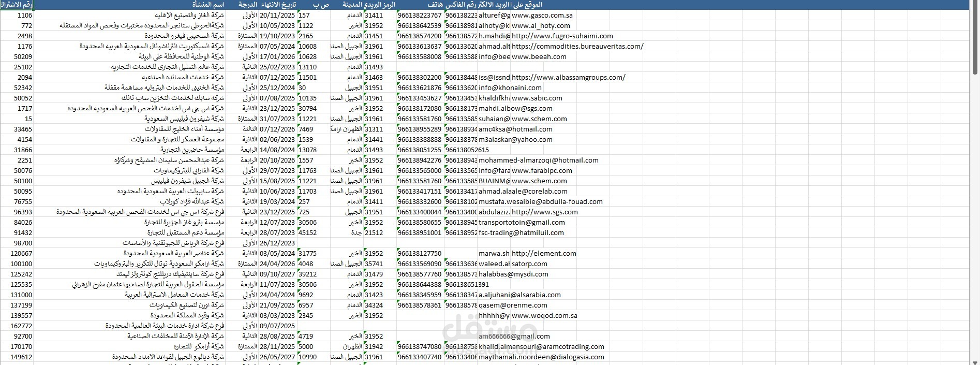980x365 pixels.
Task: Select expiry date cell 20/11/2025
Action: tap(278, 15)
